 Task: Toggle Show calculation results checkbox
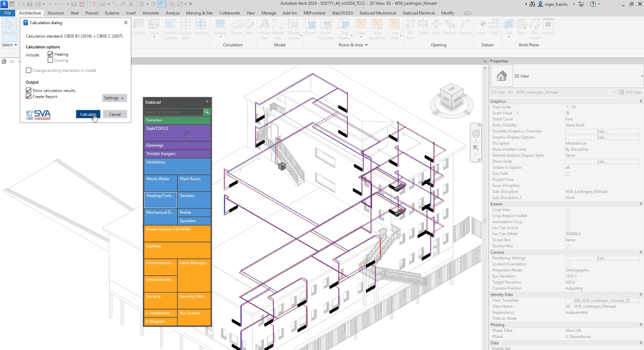point(29,91)
